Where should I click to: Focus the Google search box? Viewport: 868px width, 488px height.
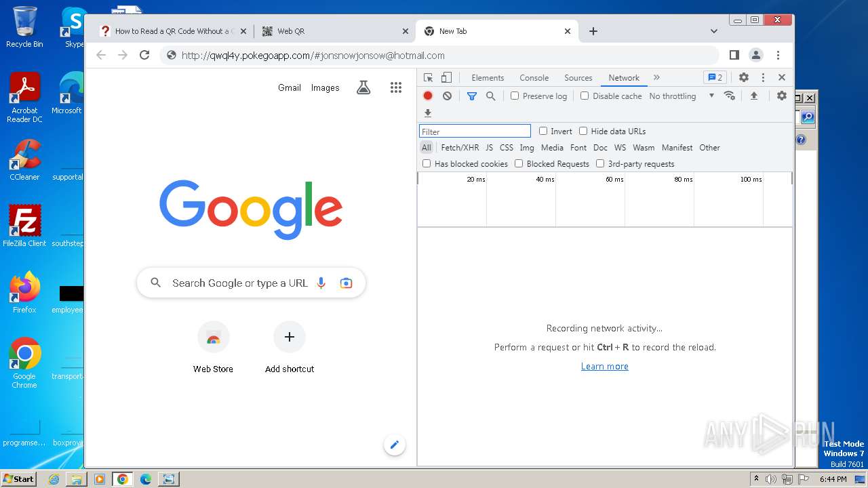click(x=251, y=283)
